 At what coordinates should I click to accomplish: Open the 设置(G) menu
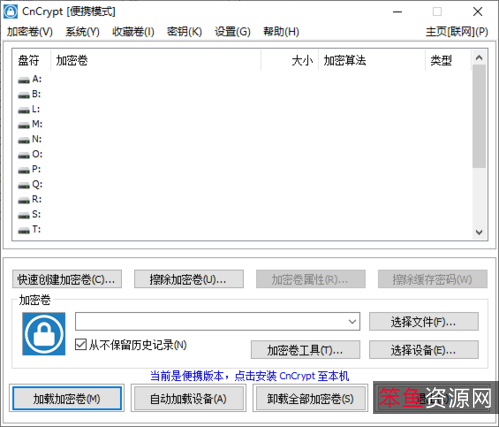click(232, 32)
